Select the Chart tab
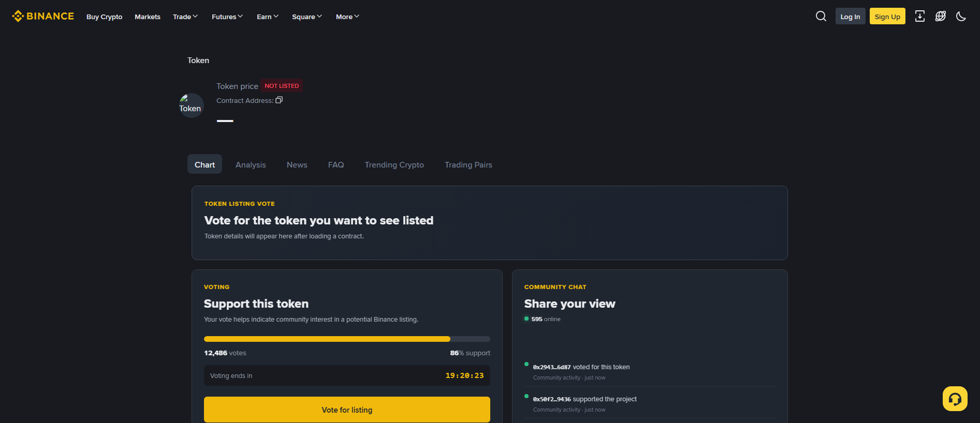The width and height of the screenshot is (980, 423). 204,164
